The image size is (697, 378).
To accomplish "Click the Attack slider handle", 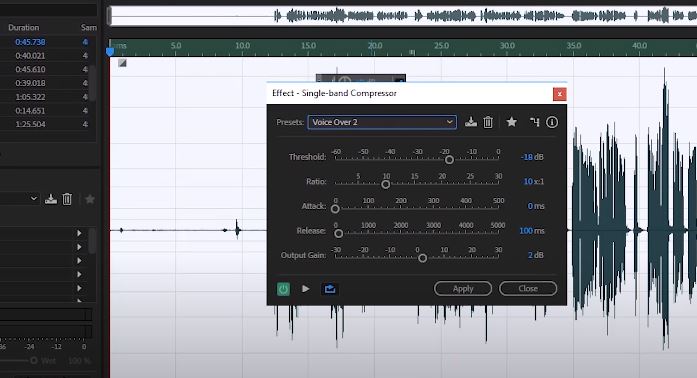I will (x=335, y=209).
